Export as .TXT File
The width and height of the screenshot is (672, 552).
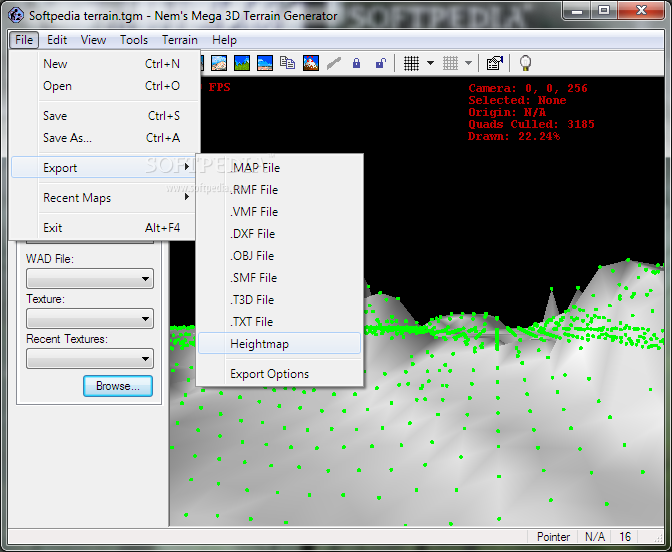point(279,321)
